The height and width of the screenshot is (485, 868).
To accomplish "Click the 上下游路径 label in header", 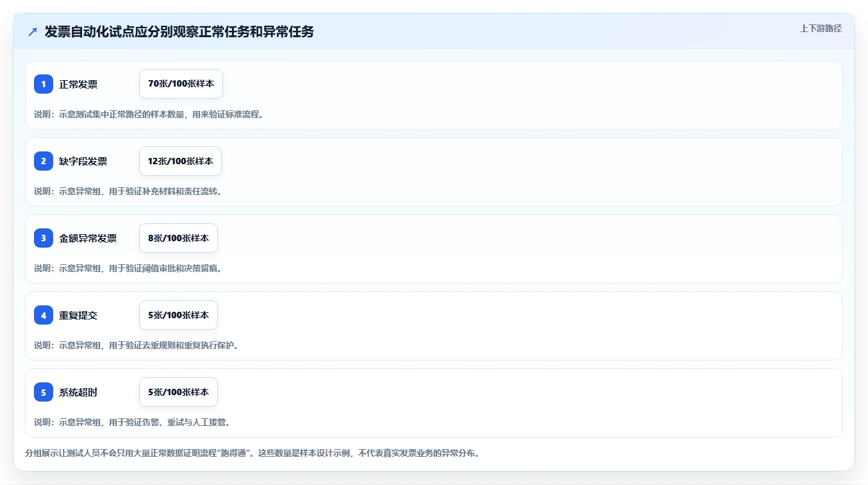I will (x=821, y=28).
